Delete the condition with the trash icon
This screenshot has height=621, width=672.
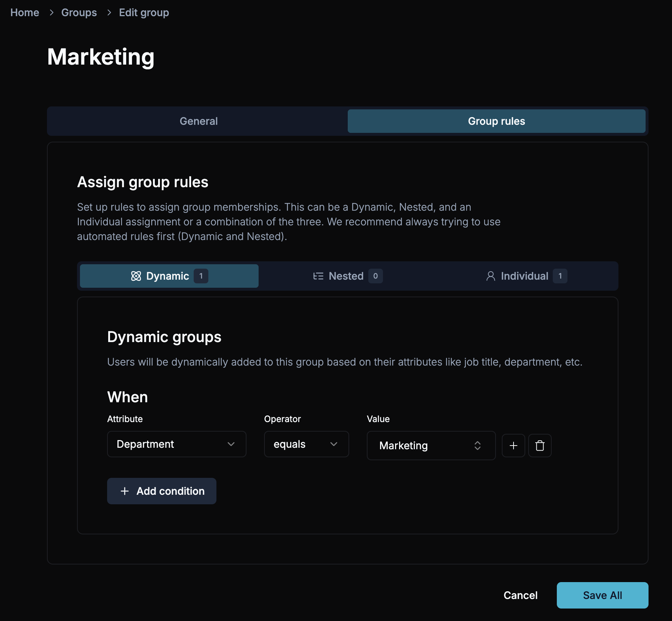(x=540, y=446)
